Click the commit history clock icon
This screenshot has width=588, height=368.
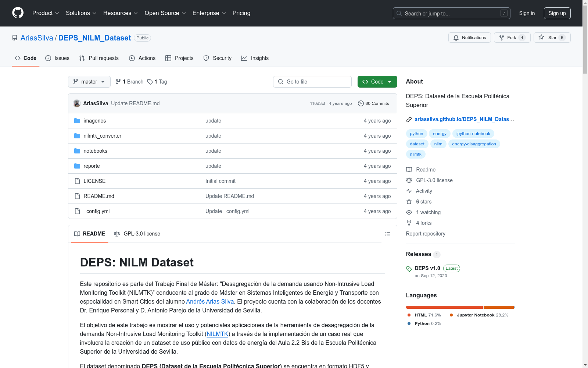pyautogui.click(x=361, y=103)
